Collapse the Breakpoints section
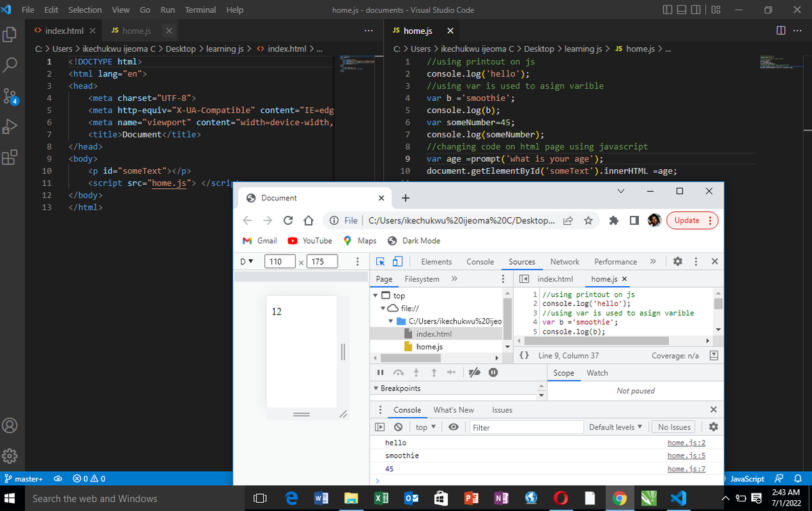This screenshot has height=511, width=812. pyautogui.click(x=376, y=388)
